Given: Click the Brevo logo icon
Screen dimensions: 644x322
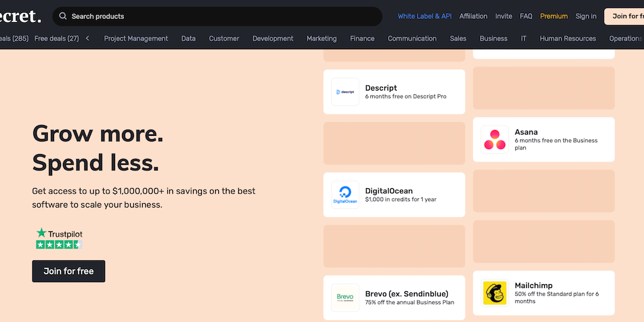Looking at the screenshot, I should [345, 297].
